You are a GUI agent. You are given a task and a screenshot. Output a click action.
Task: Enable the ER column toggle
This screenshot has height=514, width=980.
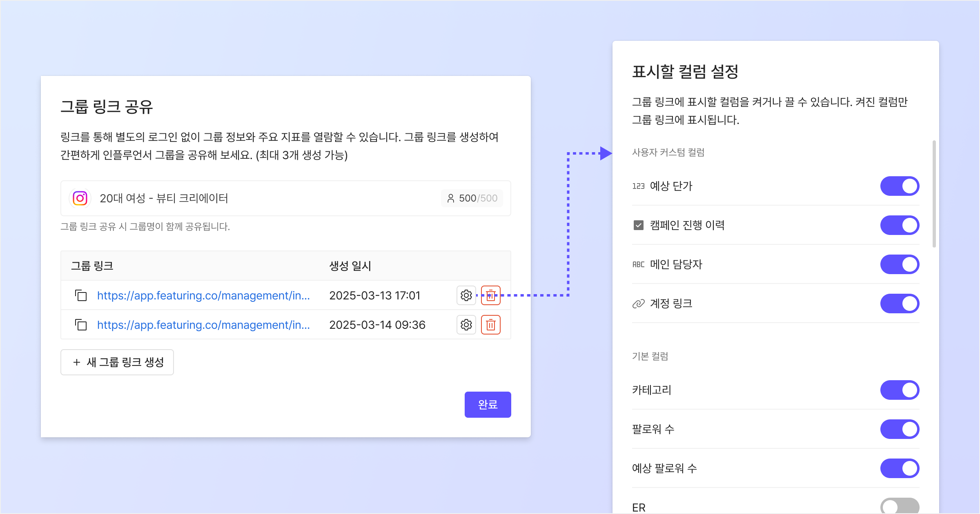899,506
